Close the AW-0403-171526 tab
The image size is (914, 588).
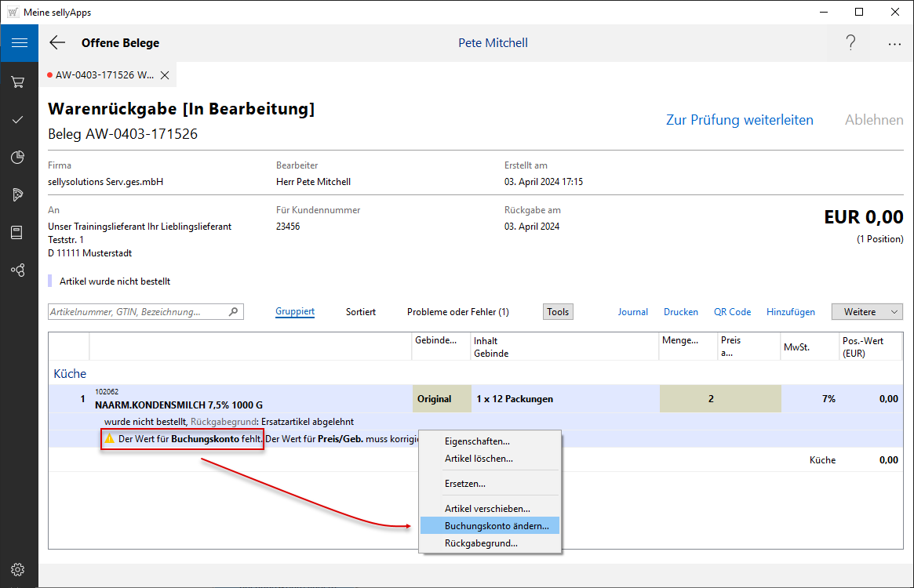(165, 75)
